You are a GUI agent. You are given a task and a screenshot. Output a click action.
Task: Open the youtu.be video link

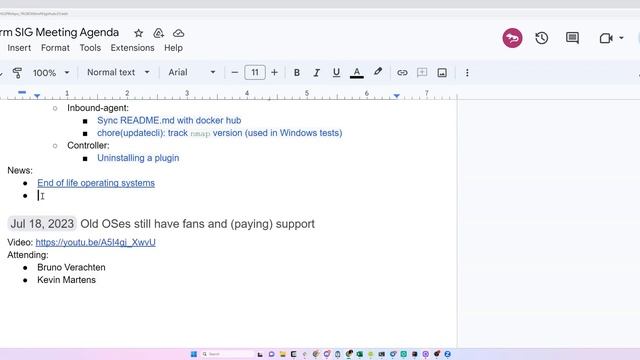click(96, 242)
